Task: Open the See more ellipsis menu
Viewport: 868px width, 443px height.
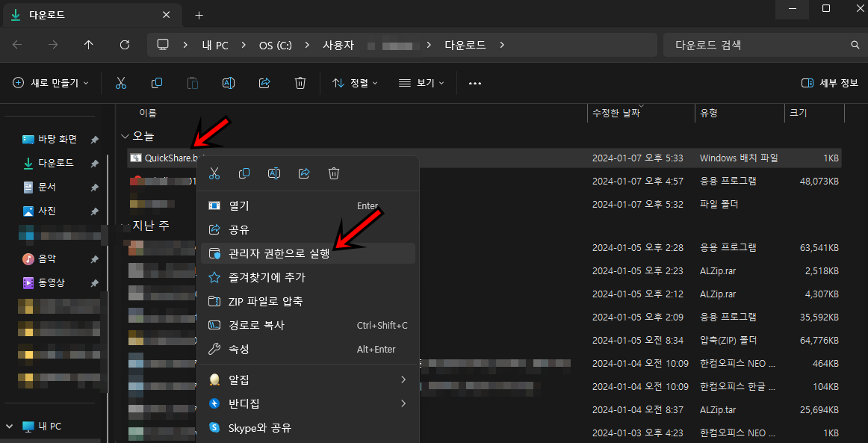Action: point(475,83)
